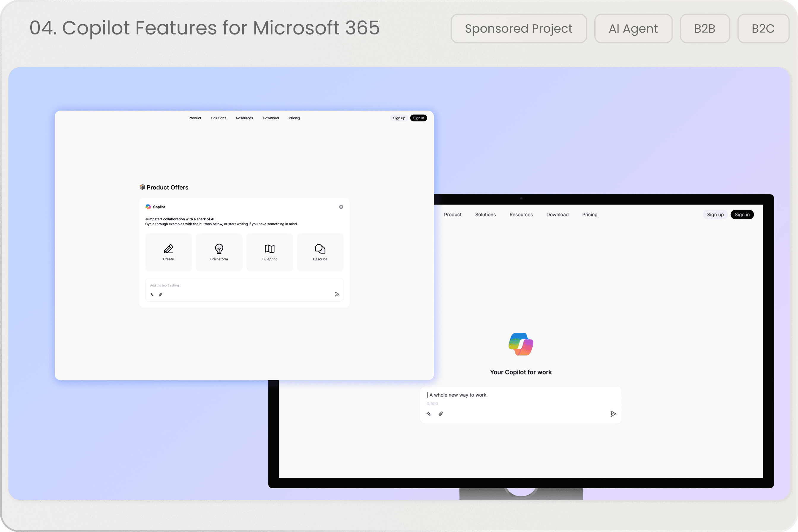Click the sparkle icon in the Product Offers prompt box
Viewport: 798px width, 532px height.
tap(152, 294)
